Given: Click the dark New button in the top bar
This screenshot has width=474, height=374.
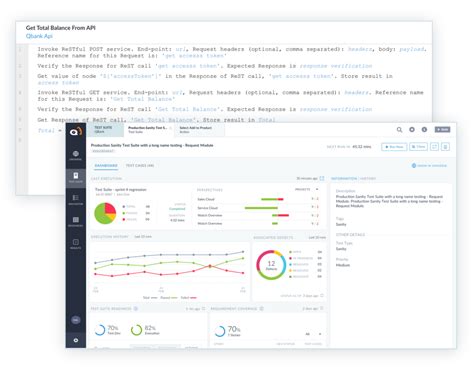Looking at the screenshot, I should (442, 129).
